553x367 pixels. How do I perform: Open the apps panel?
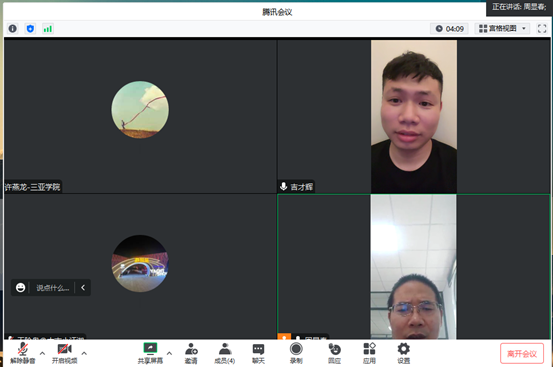coord(369,353)
